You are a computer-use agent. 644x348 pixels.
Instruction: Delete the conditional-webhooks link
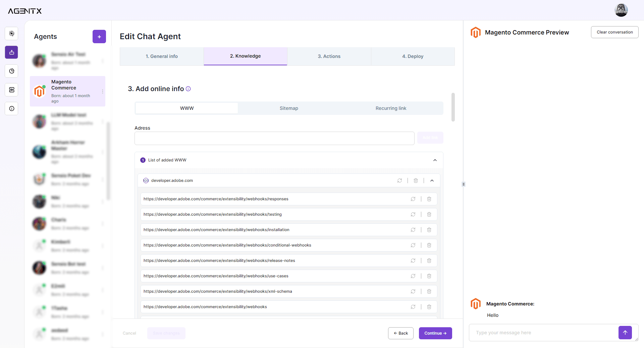coord(429,245)
